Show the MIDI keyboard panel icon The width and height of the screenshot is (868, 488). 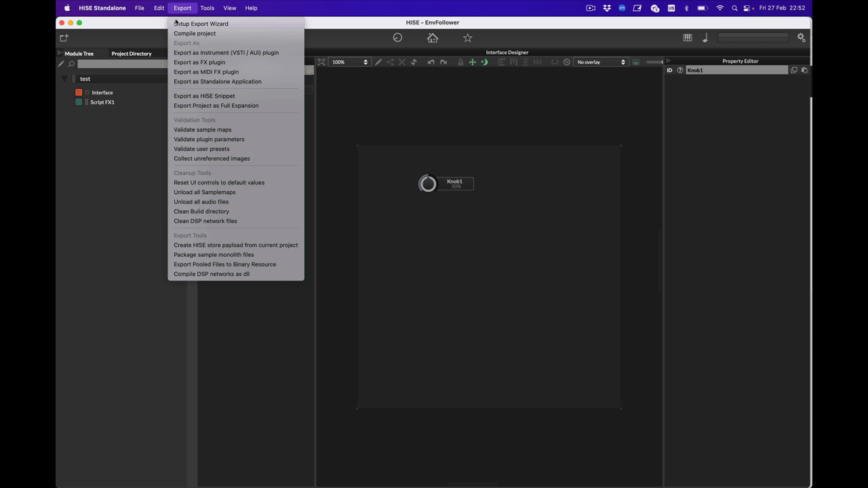point(687,37)
